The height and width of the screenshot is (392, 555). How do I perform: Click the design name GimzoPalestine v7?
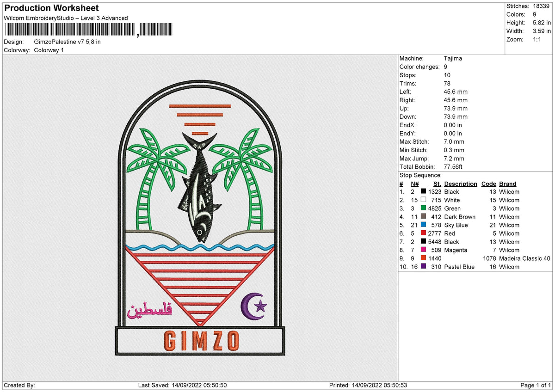67,42
